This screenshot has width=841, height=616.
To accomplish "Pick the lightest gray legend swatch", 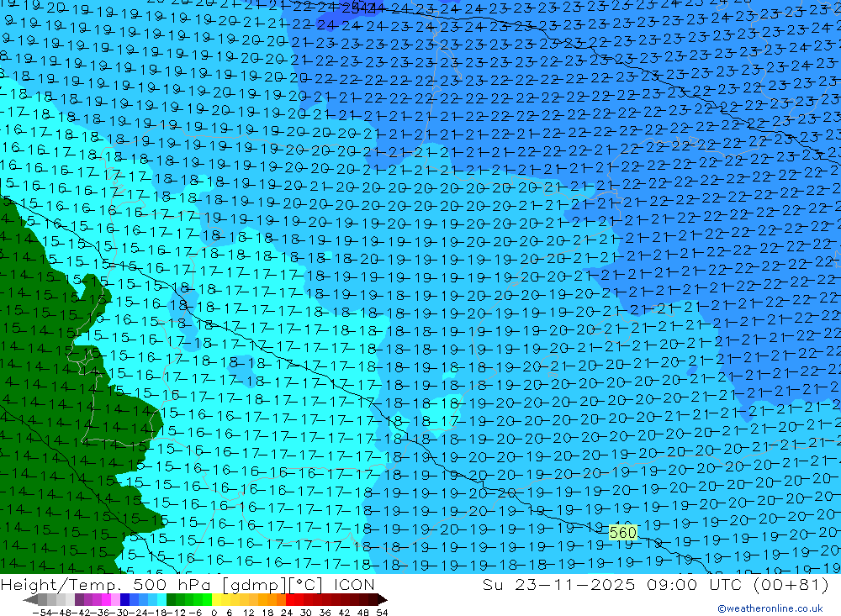I will pos(70,599).
